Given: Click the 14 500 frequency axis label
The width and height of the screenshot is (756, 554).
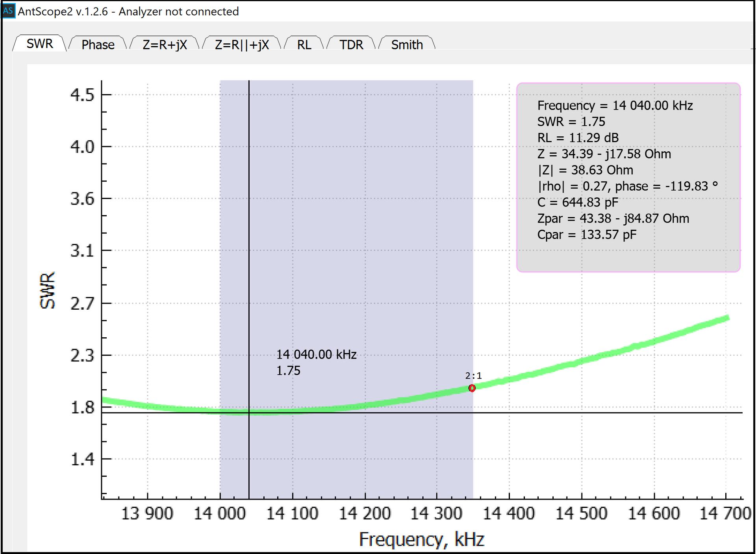Looking at the screenshot, I should (581, 513).
